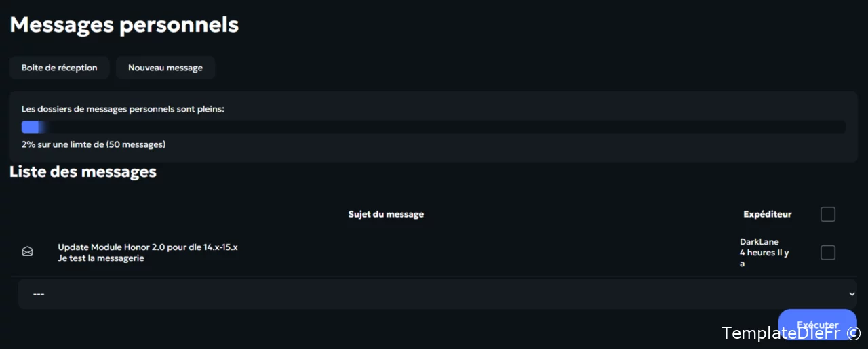
Task: Check the box for the DarkLane message
Action: coord(828,253)
